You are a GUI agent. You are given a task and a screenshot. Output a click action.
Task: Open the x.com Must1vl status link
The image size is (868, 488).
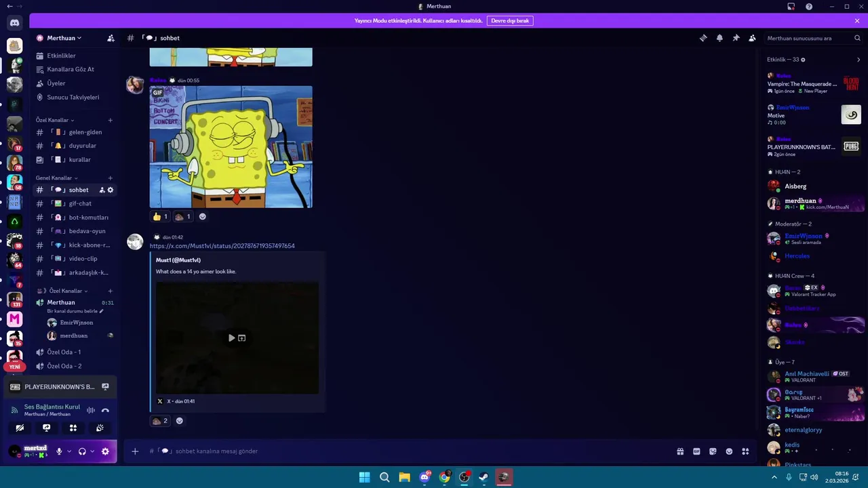click(x=222, y=246)
